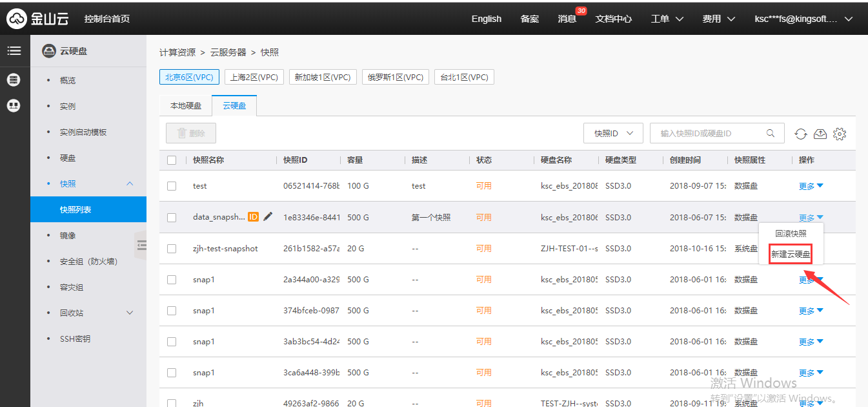Open the hamburger menu icon
The height and width of the screenshot is (407, 868).
point(14,51)
